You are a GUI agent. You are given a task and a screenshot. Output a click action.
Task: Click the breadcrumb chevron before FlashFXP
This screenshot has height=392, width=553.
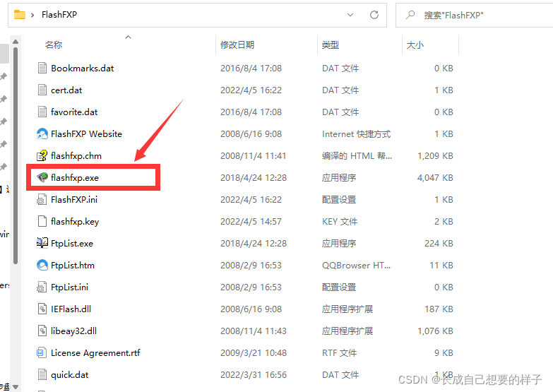pyautogui.click(x=32, y=15)
